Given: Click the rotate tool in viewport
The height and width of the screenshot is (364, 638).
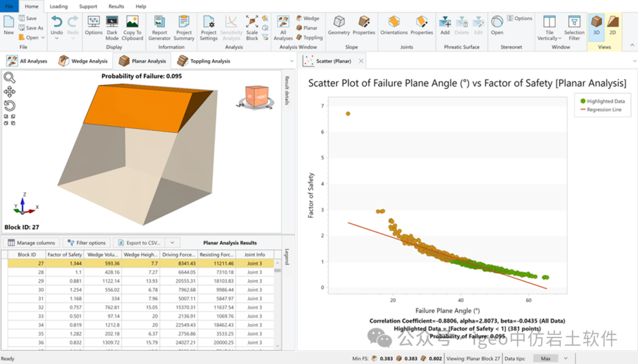Looking at the screenshot, I should click(9, 106).
